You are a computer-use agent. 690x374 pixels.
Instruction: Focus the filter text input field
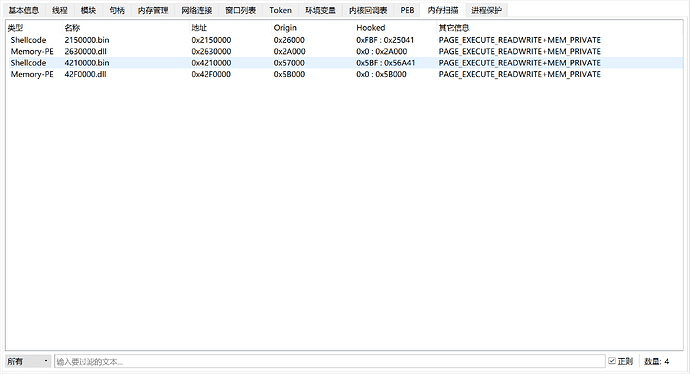tap(330, 361)
